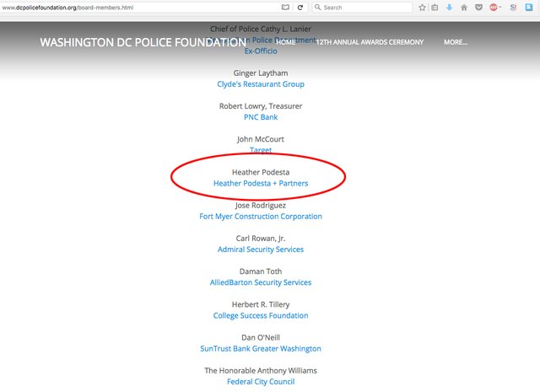Follow the College Success Foundation link
Image resolution: width=540 pixels, height=392 pixels.
(261, 315)
